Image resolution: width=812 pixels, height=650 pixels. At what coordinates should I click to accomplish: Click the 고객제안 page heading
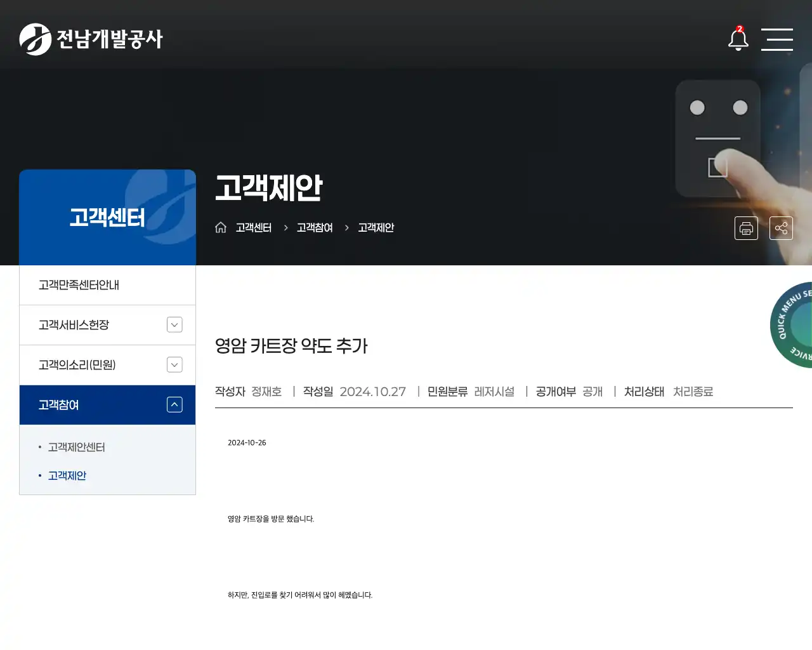point(268,188)
